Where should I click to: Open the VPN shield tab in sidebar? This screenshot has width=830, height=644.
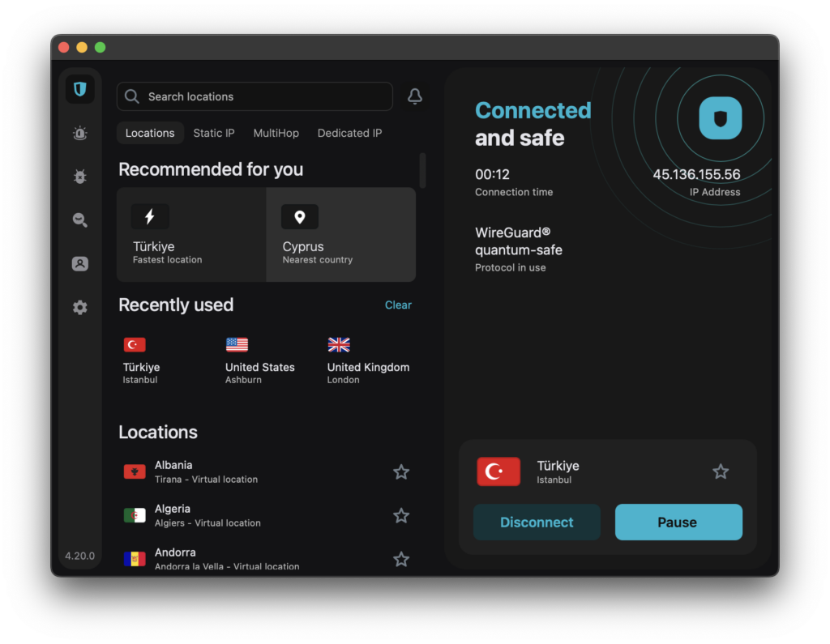coord(80,89)
